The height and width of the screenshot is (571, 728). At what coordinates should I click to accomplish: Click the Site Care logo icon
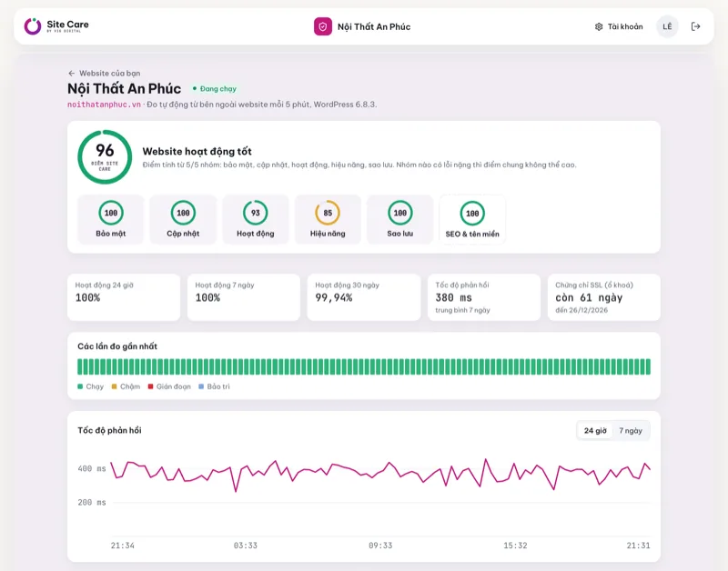click(33, 26)
